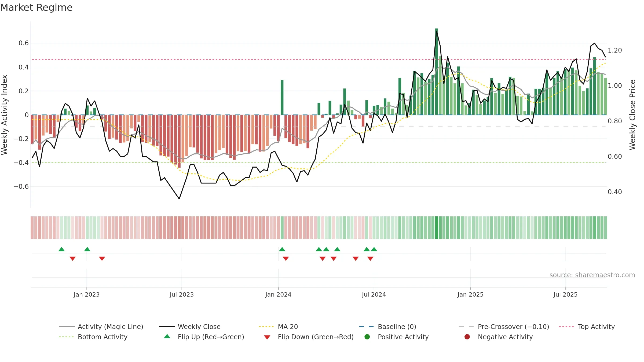Click the Jan 2023 x-axis label
The width and height of the screenshot is (644, 362).
(x=87, y=294)
